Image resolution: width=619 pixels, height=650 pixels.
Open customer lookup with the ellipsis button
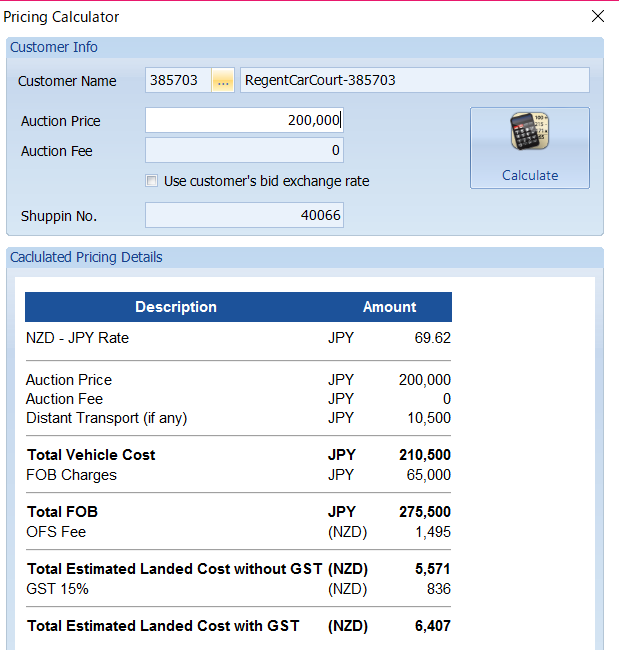[223, 80]
